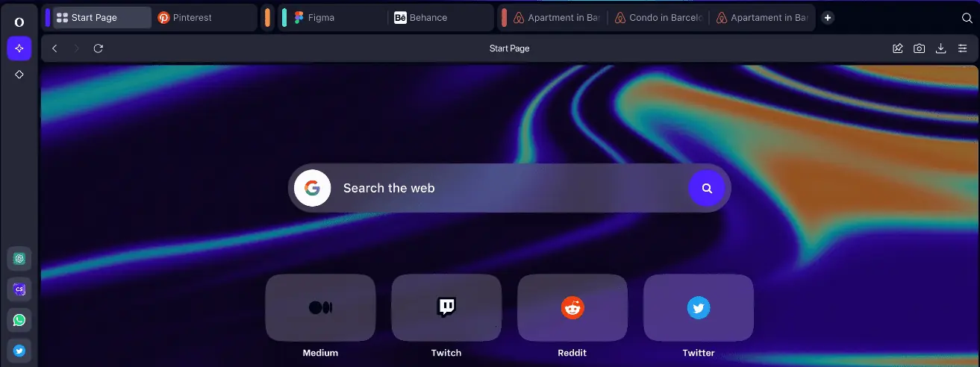Click the Start Page address bar title
The height and width of the screenshot is (367, 980).
[x=509, y=48]
